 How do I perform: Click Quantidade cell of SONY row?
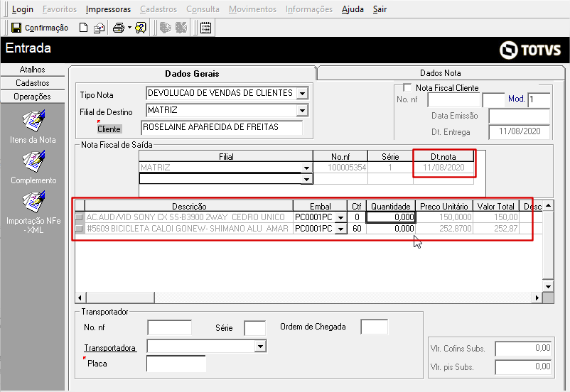391,217
